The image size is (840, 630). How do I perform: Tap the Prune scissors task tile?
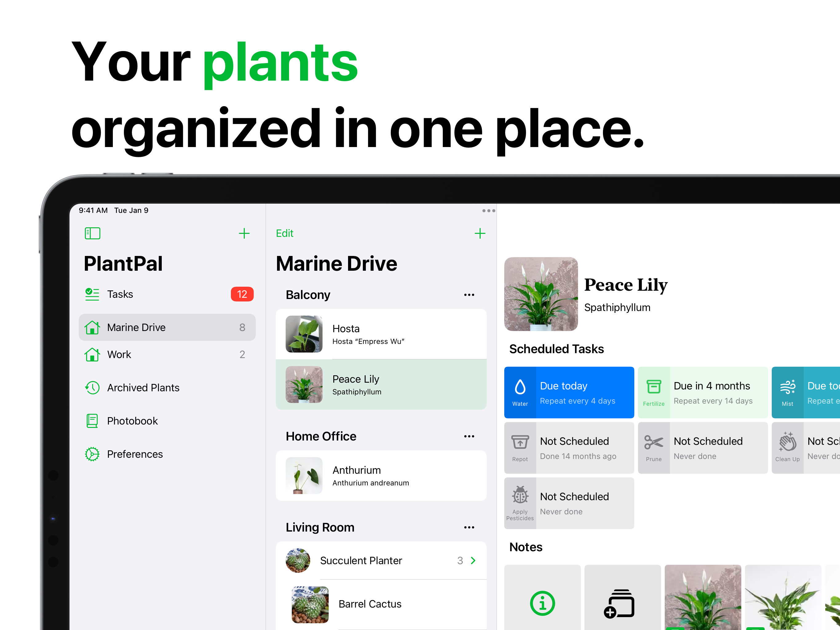point(702,448)
